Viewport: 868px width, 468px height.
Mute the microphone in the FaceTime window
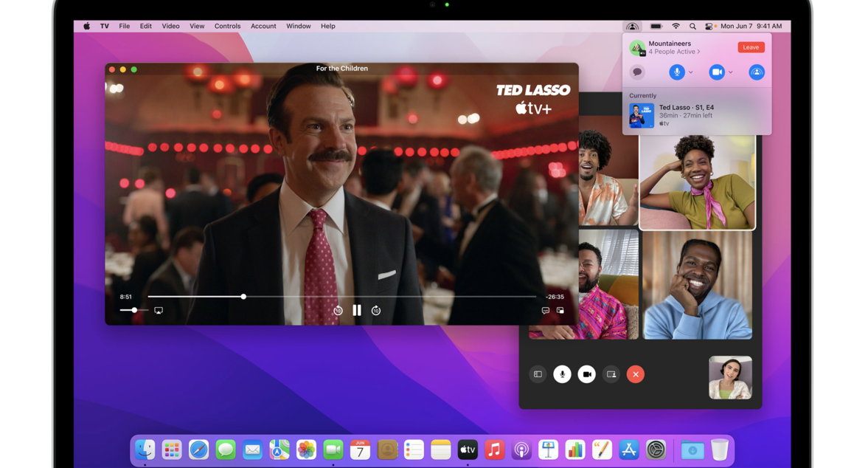click(562, 374)
